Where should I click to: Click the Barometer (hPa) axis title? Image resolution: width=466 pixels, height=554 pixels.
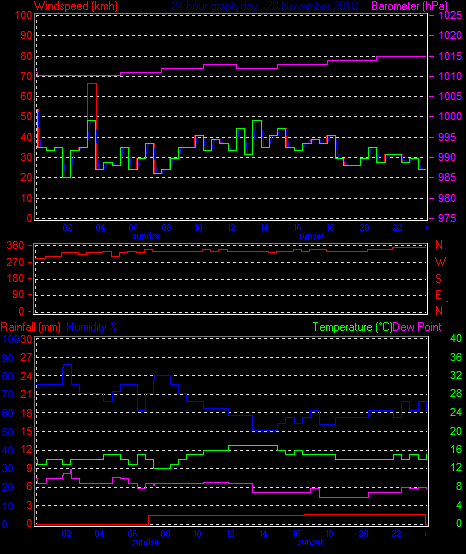click(409, 6)
